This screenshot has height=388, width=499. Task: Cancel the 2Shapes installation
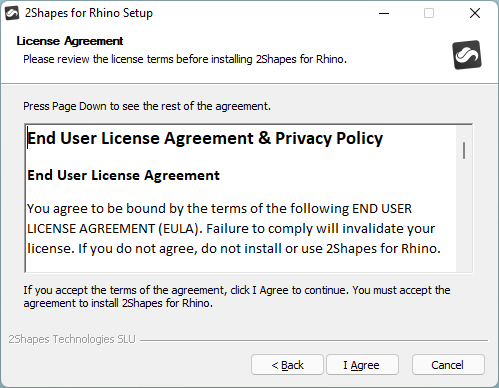pyautogui.click(x=448, y=365)
